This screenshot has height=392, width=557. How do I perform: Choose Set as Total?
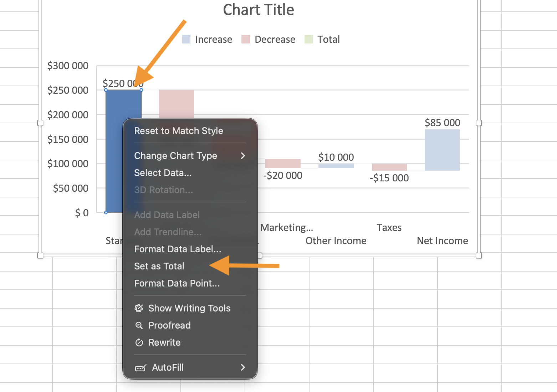pos(159,266)
